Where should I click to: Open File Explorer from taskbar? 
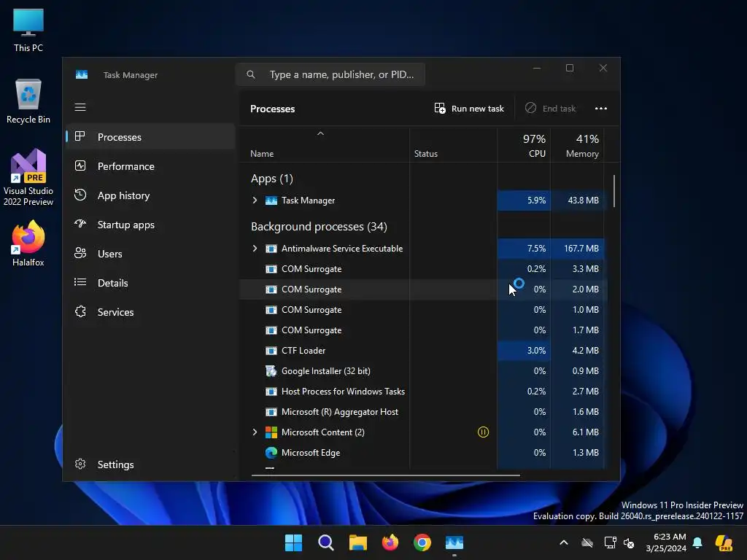pyautogui.click(x=357, y=542)
